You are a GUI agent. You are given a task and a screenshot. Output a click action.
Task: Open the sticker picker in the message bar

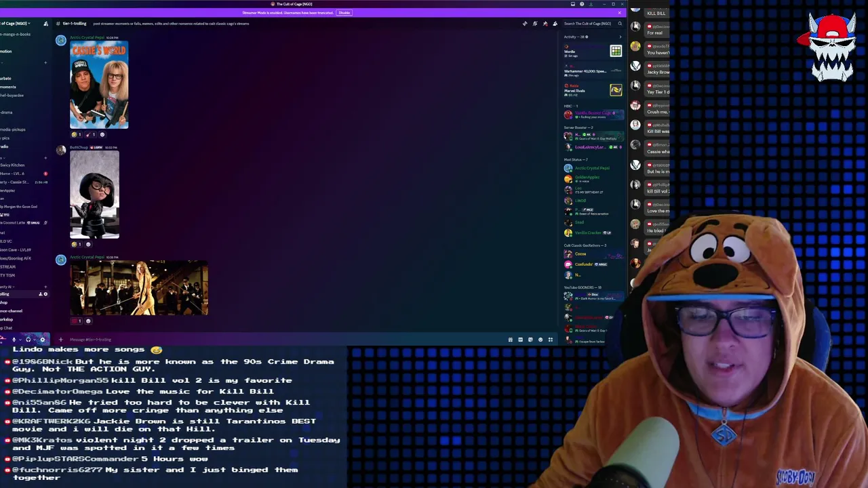coord(530,340)
